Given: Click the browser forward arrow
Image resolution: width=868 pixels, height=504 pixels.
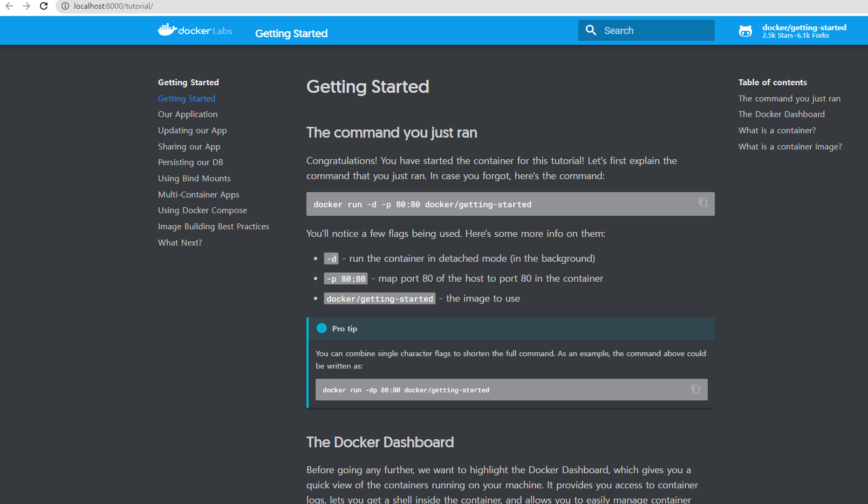Looking at the screenshot, I should (26, 6).
